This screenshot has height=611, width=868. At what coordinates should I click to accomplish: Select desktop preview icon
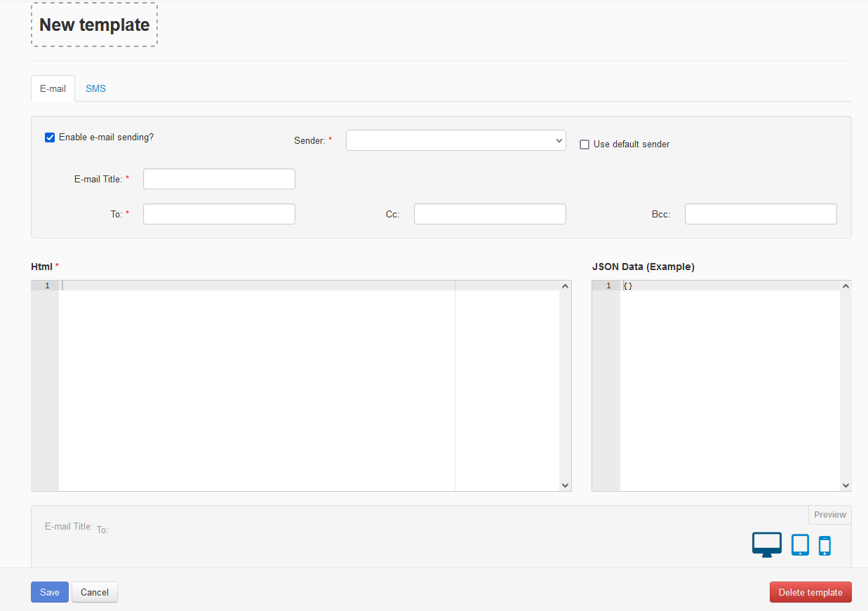766,544
